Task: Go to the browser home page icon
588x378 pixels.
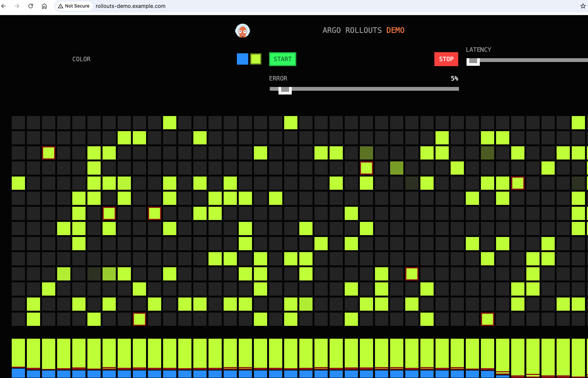Action: click(x=44, y=6)
